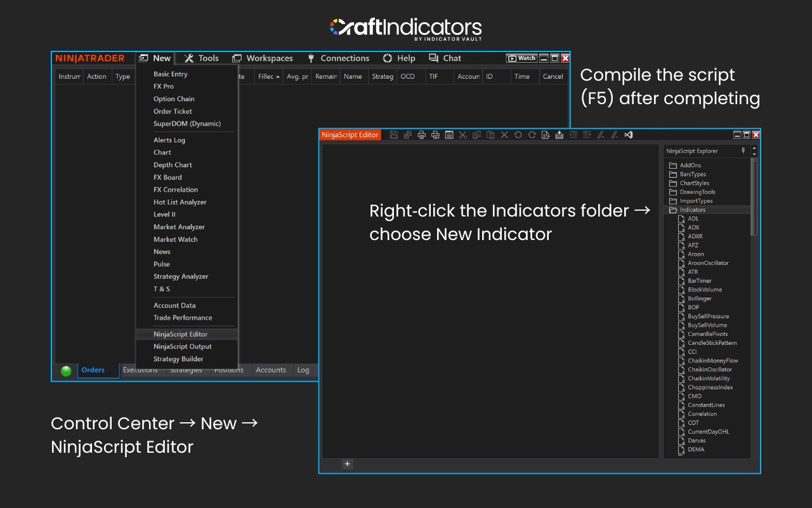Expand the ImportTypes folder

(x=673, y=201)
